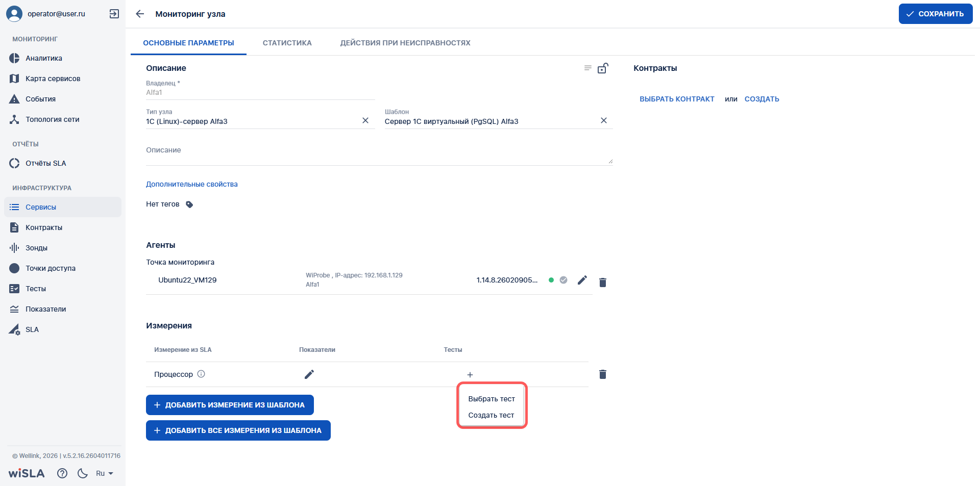The image size is (980, 486).
Task: Open События in the sidebar
Action: coord(63,99)
